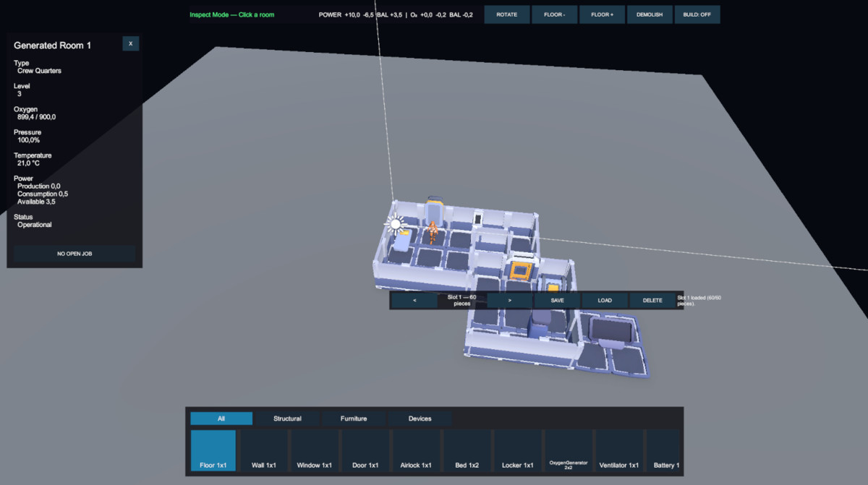Click the Temperature '21,0 °C' value

point(28,163)
